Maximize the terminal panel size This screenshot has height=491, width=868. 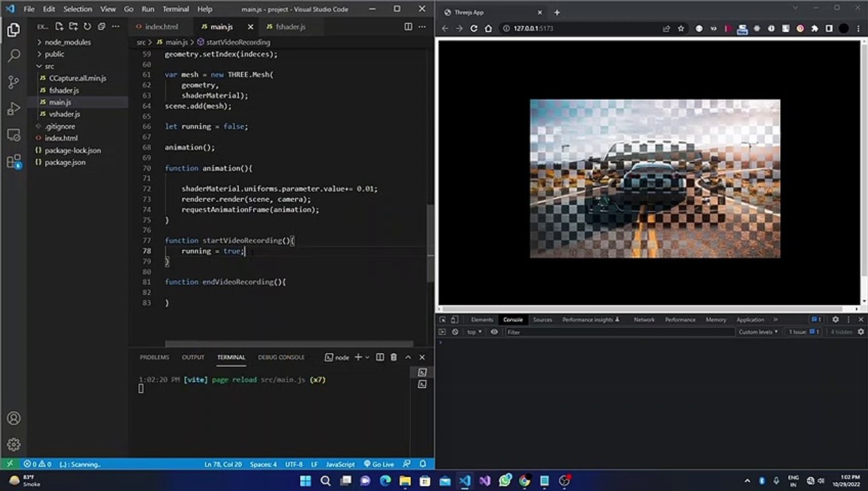click(408, 357)
